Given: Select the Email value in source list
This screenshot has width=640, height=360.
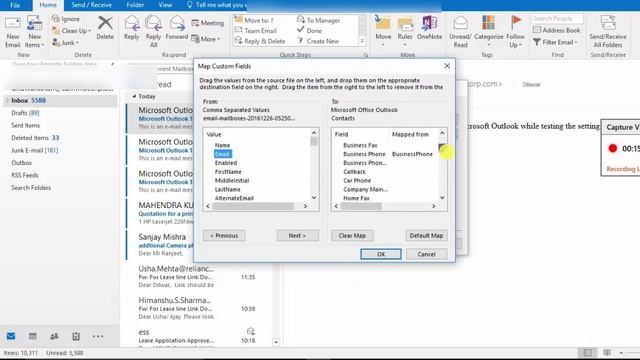Looking at the screenshot, I should coord(222,154).
